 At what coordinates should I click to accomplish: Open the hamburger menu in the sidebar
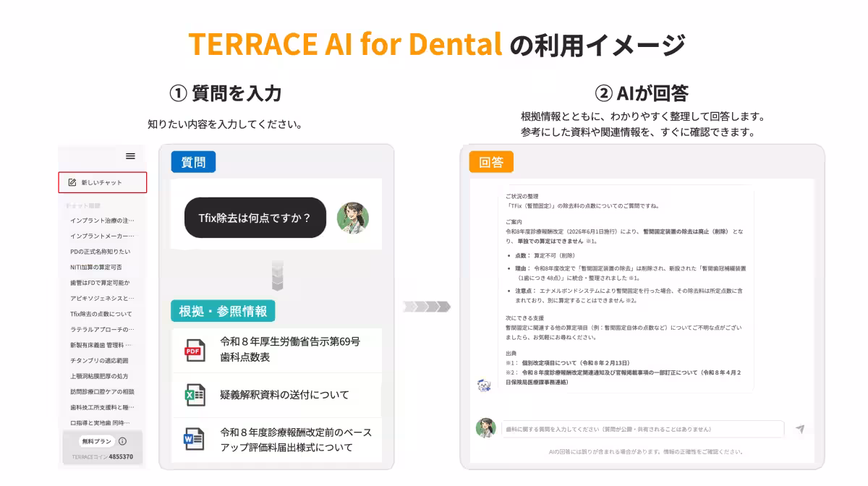pyautogui.click(x=130, y=156)
